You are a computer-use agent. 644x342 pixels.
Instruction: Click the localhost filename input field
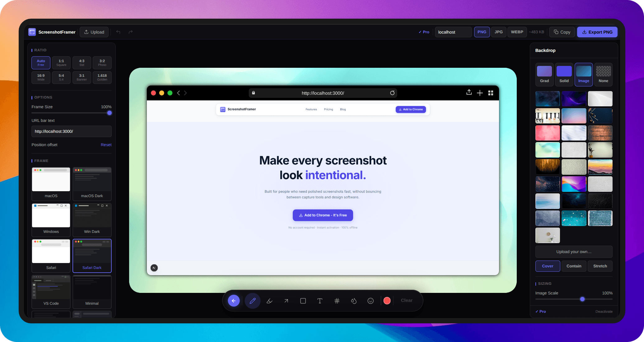453,32
